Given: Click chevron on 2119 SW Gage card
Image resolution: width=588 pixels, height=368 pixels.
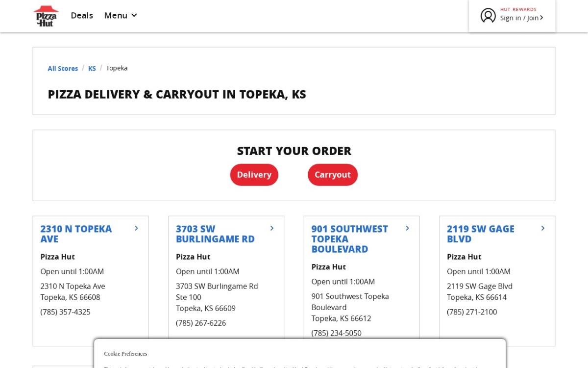Looking at the screenshot, I should pos(543,228).
